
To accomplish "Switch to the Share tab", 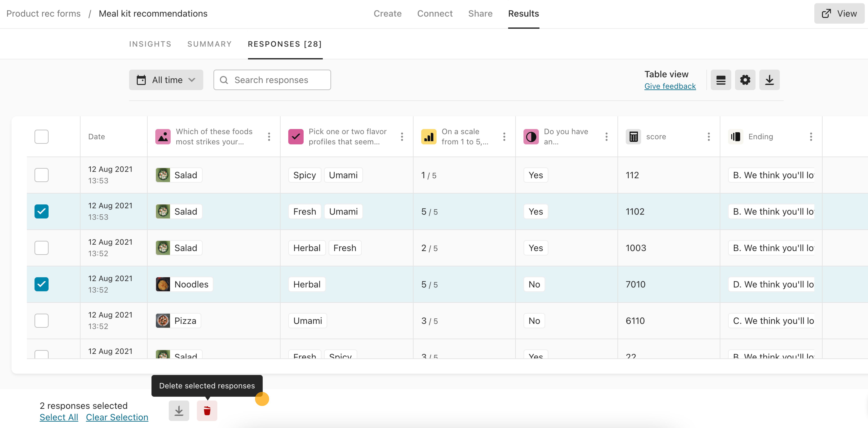I will point(480,13).
